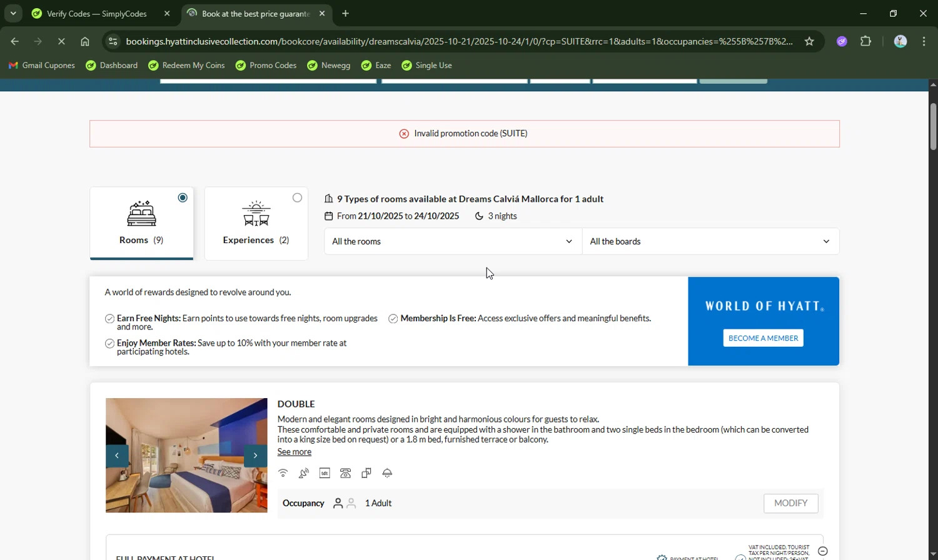Open the Chrome profile avatar
Image resolution: width=938 pixels, height=560 pixels.
click(x=900, y=41)
